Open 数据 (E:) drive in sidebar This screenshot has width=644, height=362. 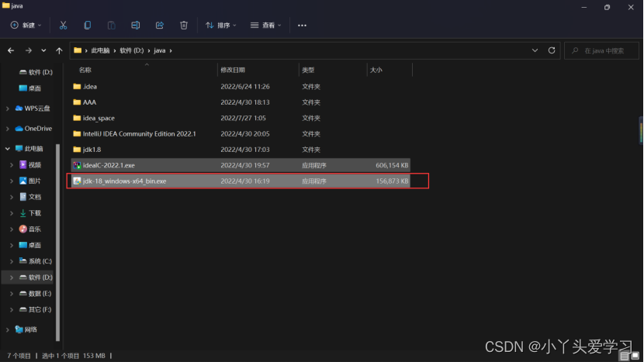pos(36,294)
